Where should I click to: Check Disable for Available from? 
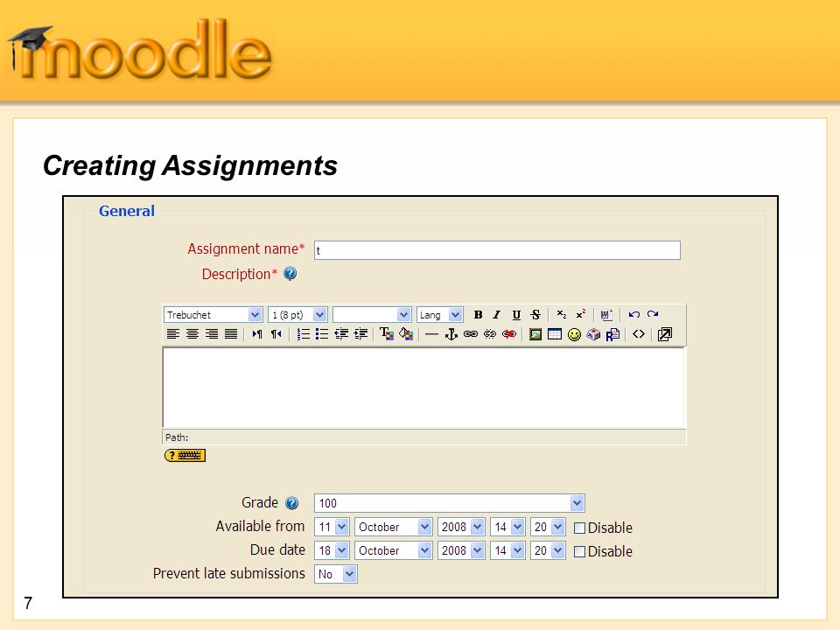point(579,528)
